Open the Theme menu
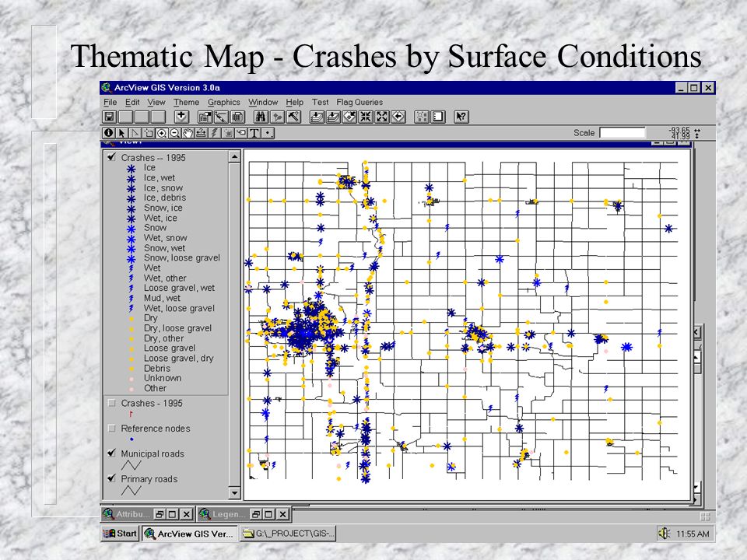 coord(186,102)
